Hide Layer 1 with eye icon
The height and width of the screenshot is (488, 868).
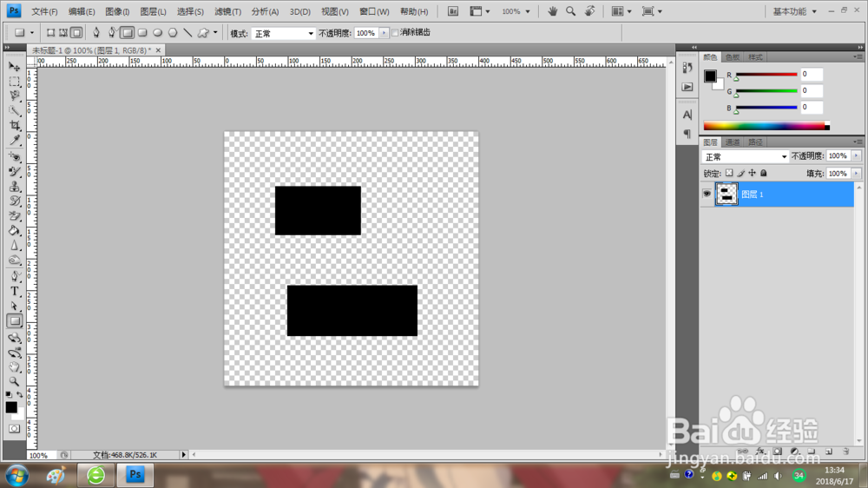[707, 194]
